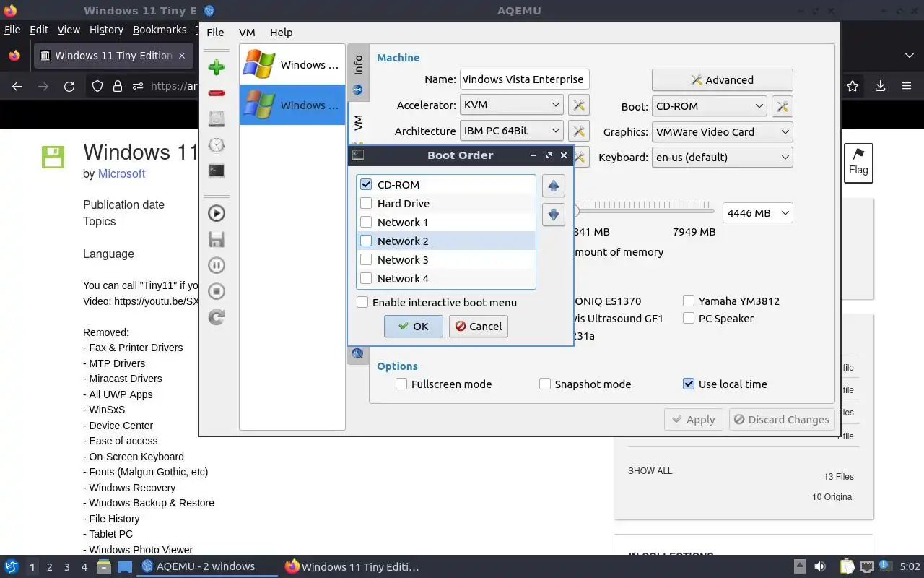924x578 pixels.
Task: Open the volume control in system tray
Action: click(x=820, y=566)
